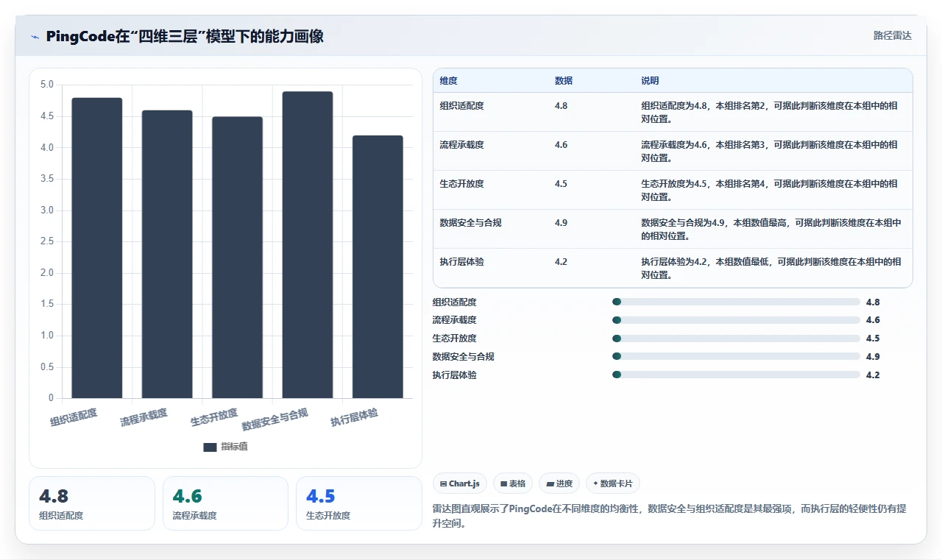Screen dimensions: 942x560
Task: Open the 4.5 生态开放度 data card
Action: click(359, 503)
